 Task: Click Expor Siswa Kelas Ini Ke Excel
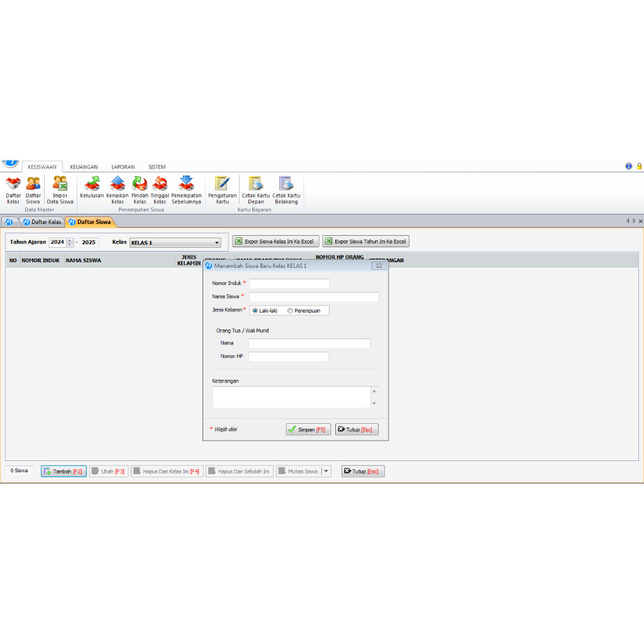point(274,241)
